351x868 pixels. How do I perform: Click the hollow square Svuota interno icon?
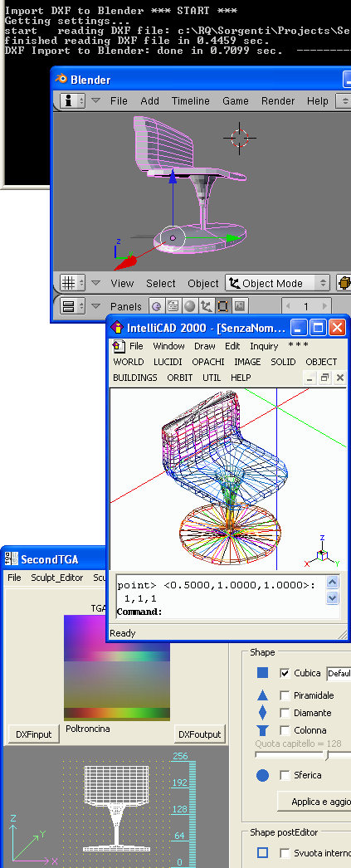click(262, 853)
